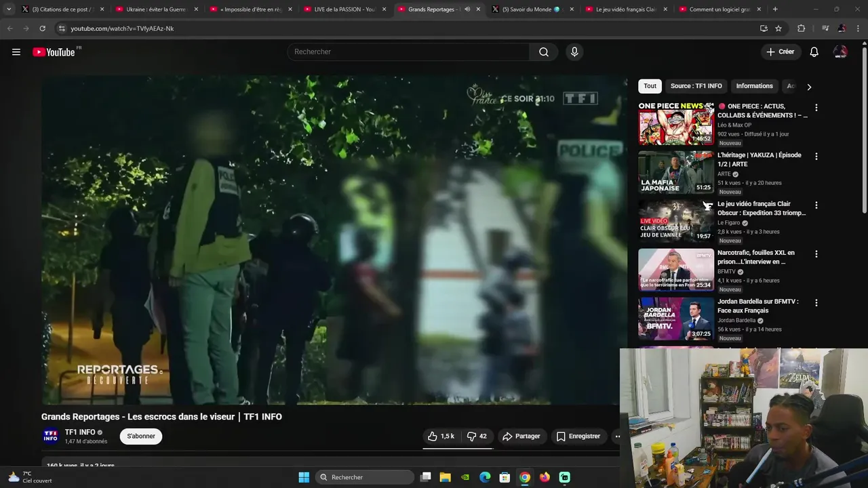Open Clair Obscur live video thumbnail
Screen dimensions: 868x488
tap(676, 221)
